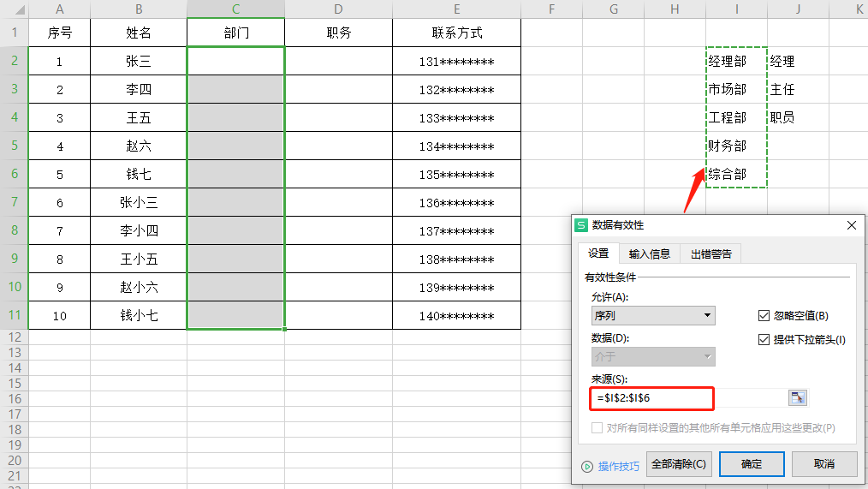Select row 6 header
This screenshot has width=868, height=489.
coord(14,173)
